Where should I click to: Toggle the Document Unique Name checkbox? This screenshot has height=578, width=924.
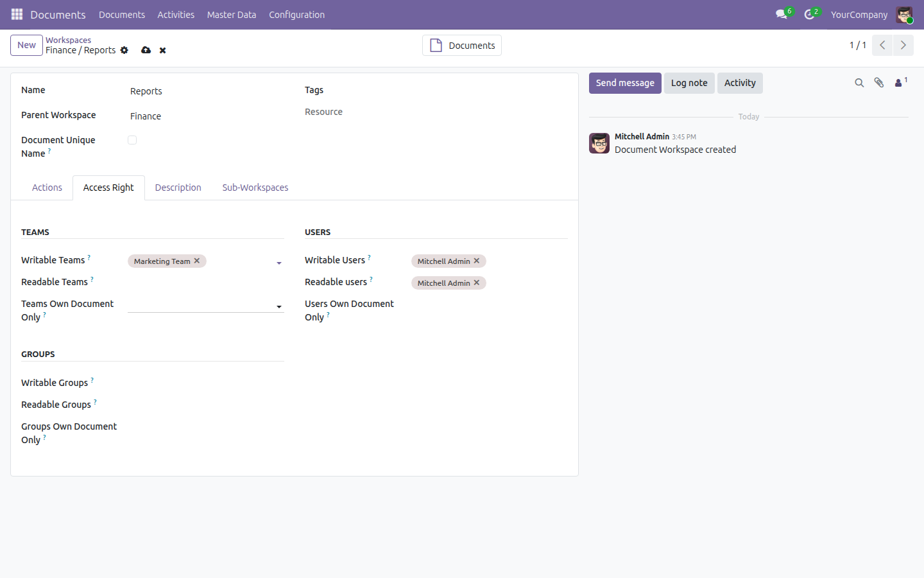tap(132, 140)
